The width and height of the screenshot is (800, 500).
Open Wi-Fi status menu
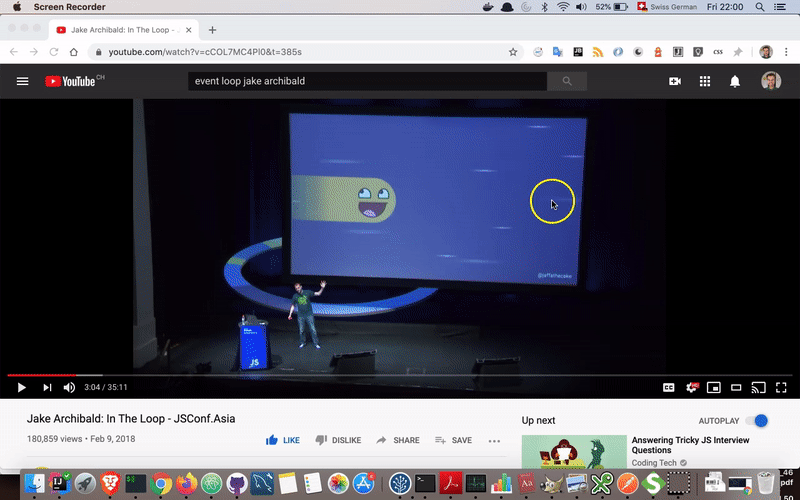563,7
